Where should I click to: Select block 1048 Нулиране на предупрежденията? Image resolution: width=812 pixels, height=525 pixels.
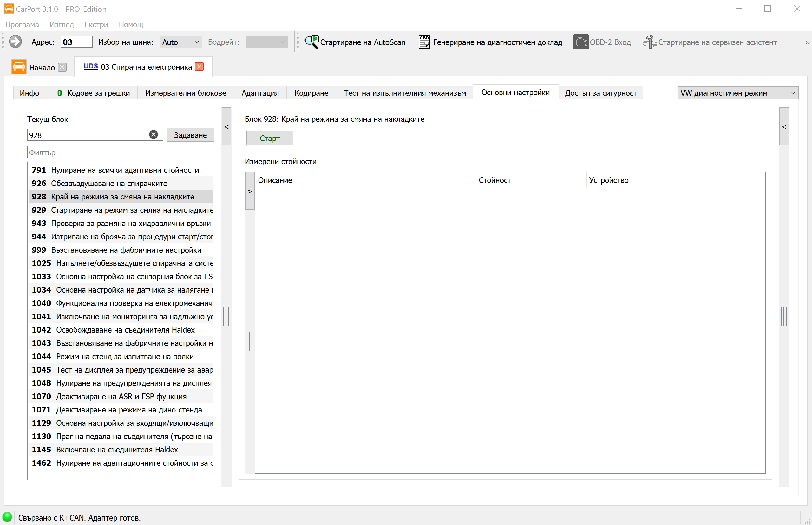coord(121,383)
